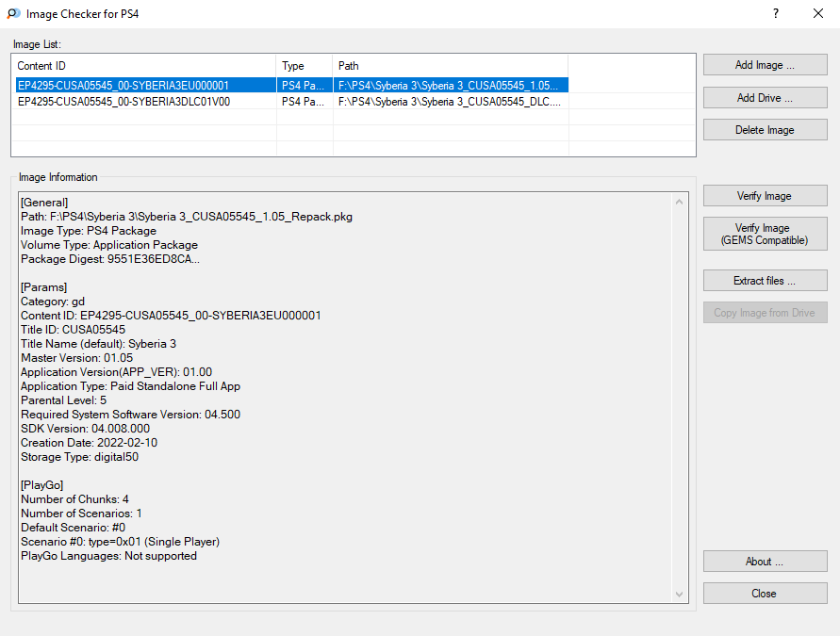Click the Category: gd line
The height and width of the screenshot is (636, 840).
click(53, 302)
